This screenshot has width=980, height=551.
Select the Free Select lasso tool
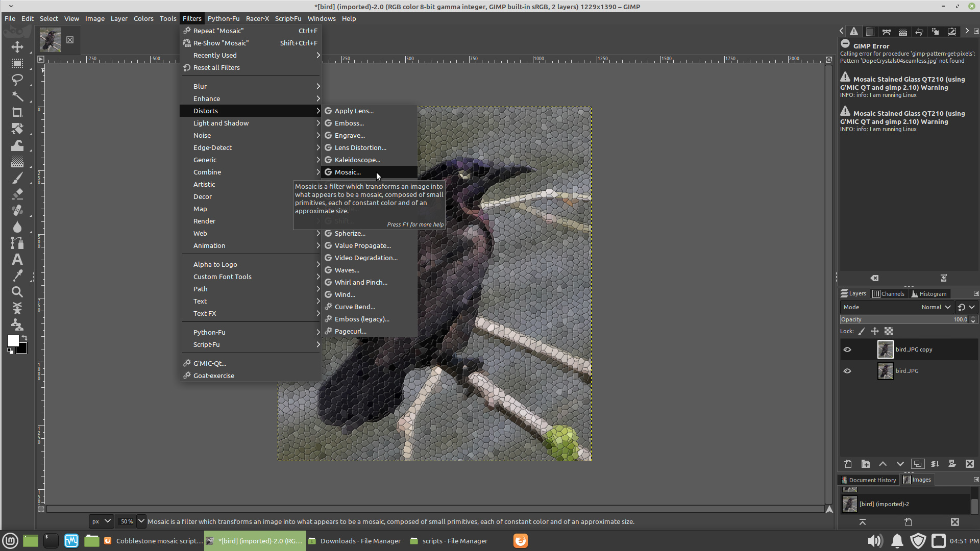tap(17, 80)
